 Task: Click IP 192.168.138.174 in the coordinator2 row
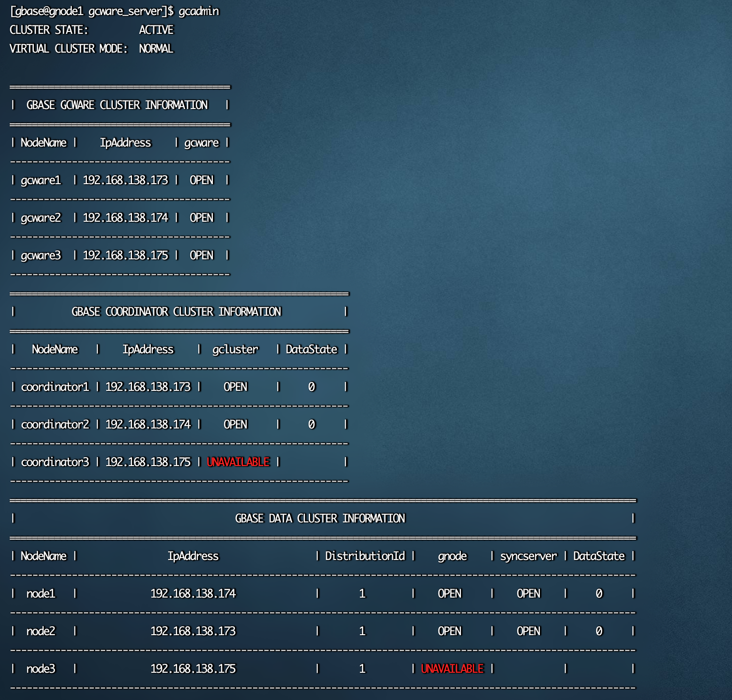[x=148, y=425]
